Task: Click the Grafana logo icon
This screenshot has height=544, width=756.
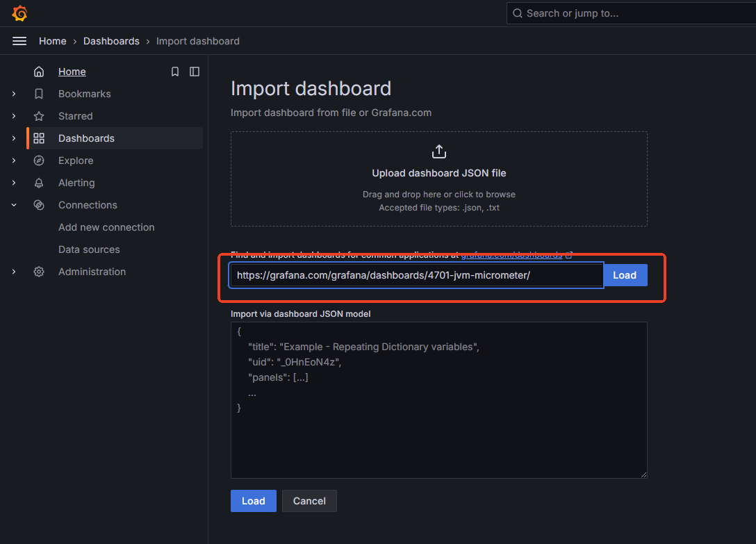Action: point(19,13)
